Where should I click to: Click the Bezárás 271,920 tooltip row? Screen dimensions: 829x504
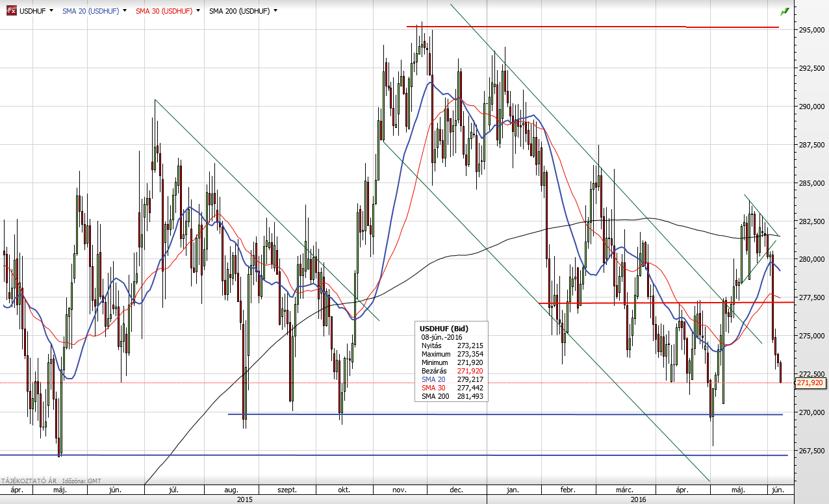(x=452, y=371)
